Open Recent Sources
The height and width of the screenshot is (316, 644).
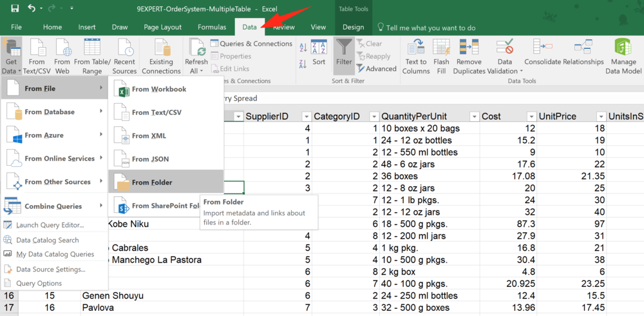pyautogui.click(x=124, y=57)
